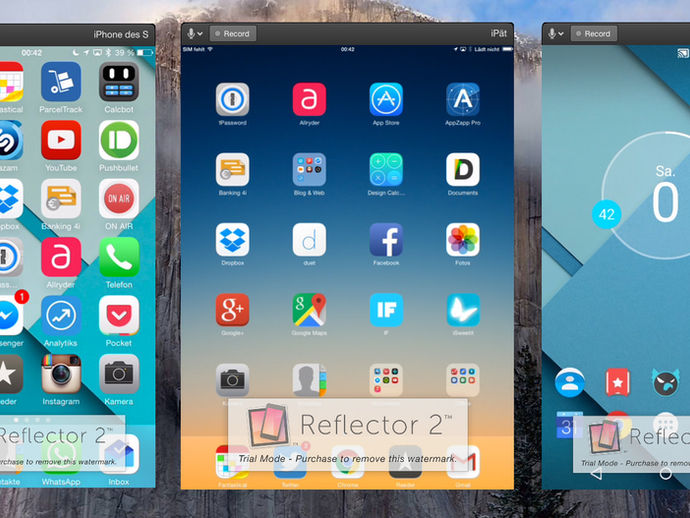Open Facebook on iPad window
The height and width of the screenshot is (518, 690).
[386, 240]
